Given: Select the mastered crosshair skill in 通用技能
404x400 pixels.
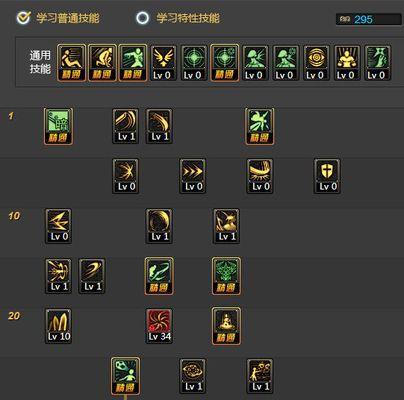Looking at the screenshot, I should [224, 63].
